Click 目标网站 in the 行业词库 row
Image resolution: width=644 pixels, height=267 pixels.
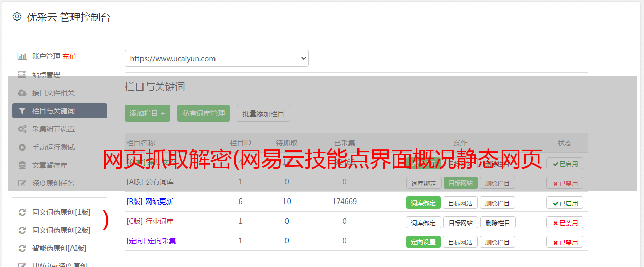pos(460,222)
